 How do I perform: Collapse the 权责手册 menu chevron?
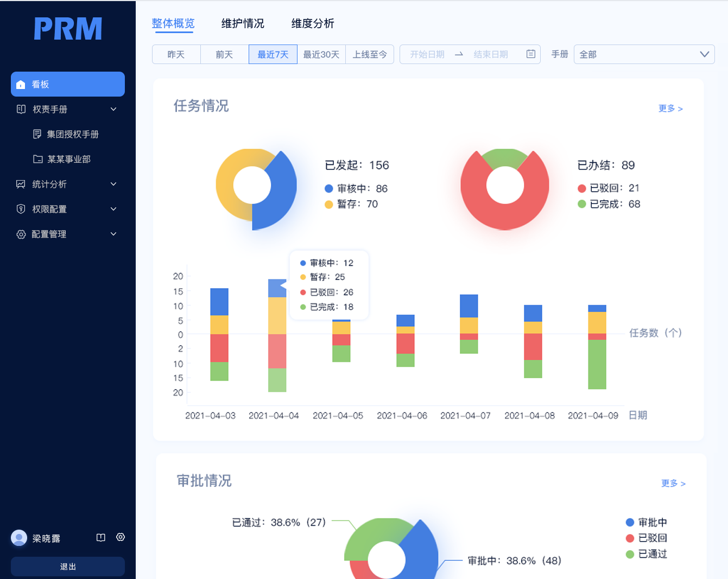click(x=113, y=109)
